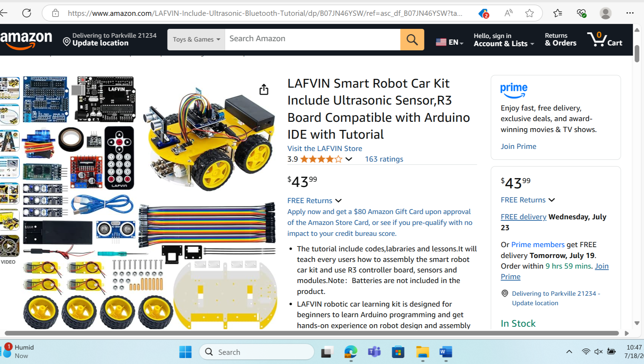Click the share icon above product image
This screenshot has width=644, height=364.
264,89
